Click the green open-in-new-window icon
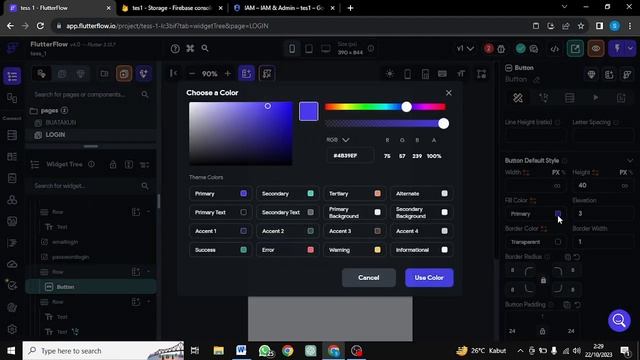640x360 pixels. point(575,49)
